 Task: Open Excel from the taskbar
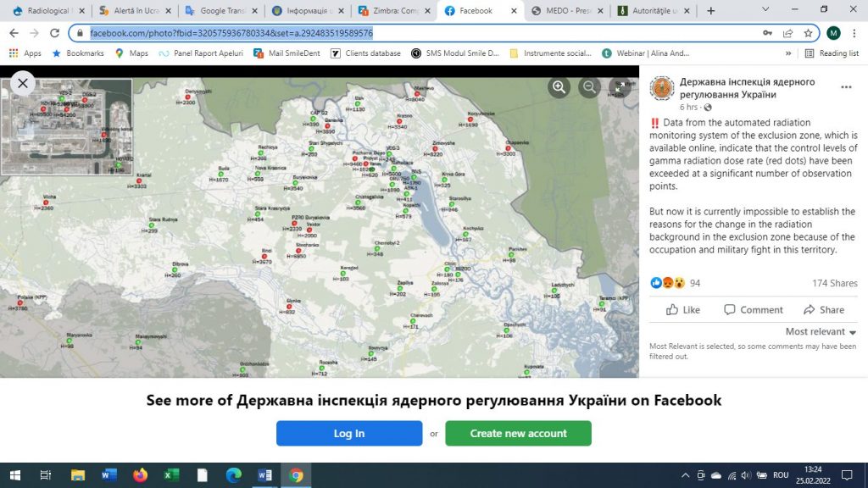point(171,475)
